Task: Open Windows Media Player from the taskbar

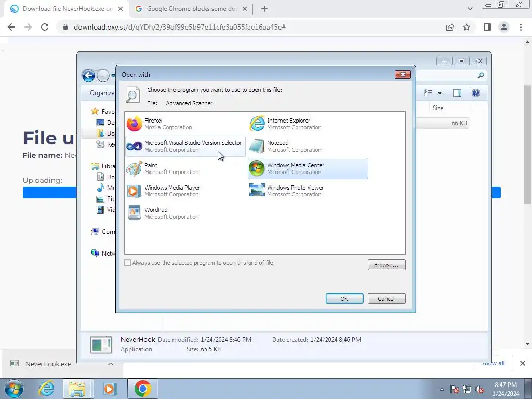Action: click(x=109, y=389)
